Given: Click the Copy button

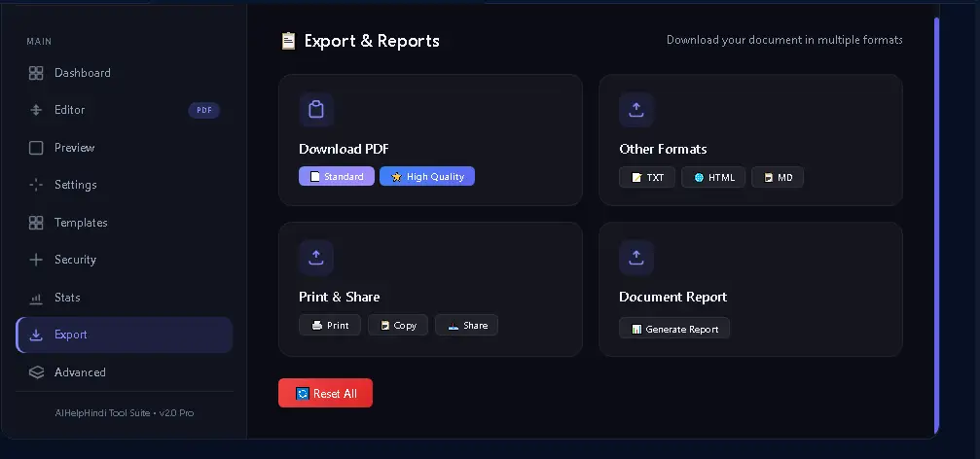Looking at the screenshot, I should coord(398,326).
